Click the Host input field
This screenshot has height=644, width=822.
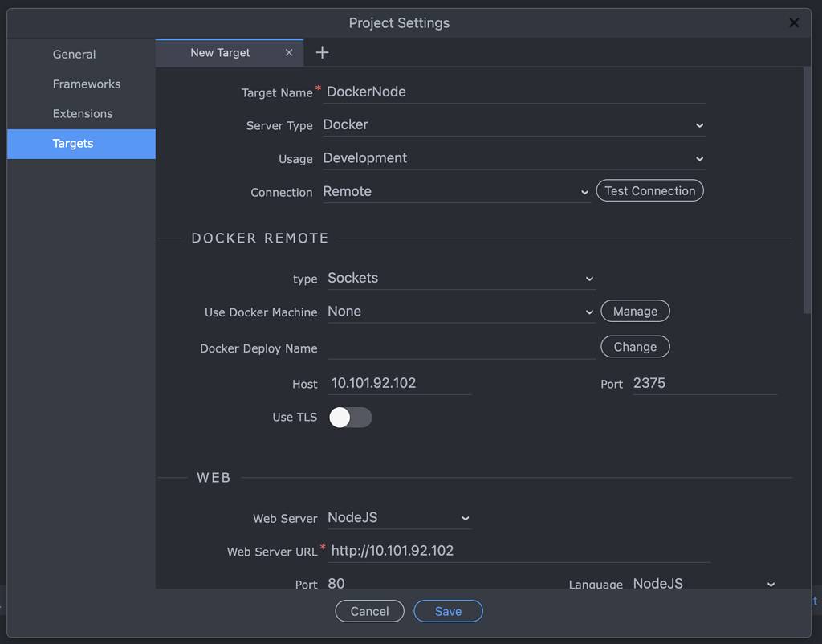tap(399, 383)
